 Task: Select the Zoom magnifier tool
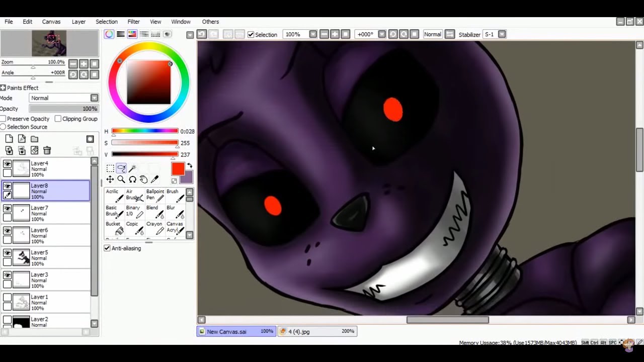click(121, 179)
